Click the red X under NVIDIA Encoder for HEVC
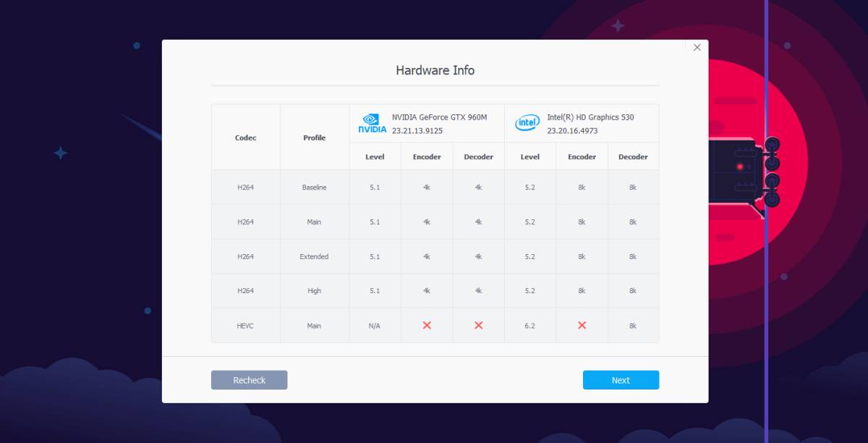Viewport: 868px width, 443px height. (x=427, y=326)
